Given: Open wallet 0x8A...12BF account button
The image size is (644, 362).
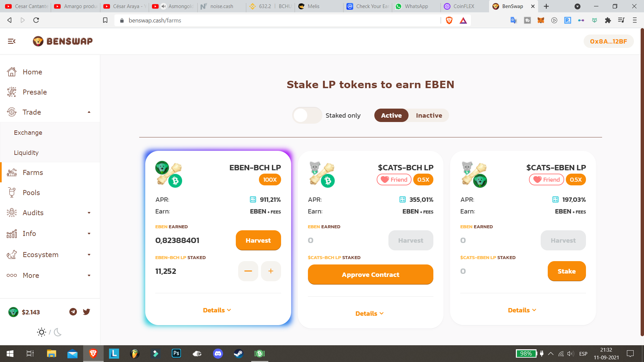Looking at the screenshot, I should click(x=608, y=41).
